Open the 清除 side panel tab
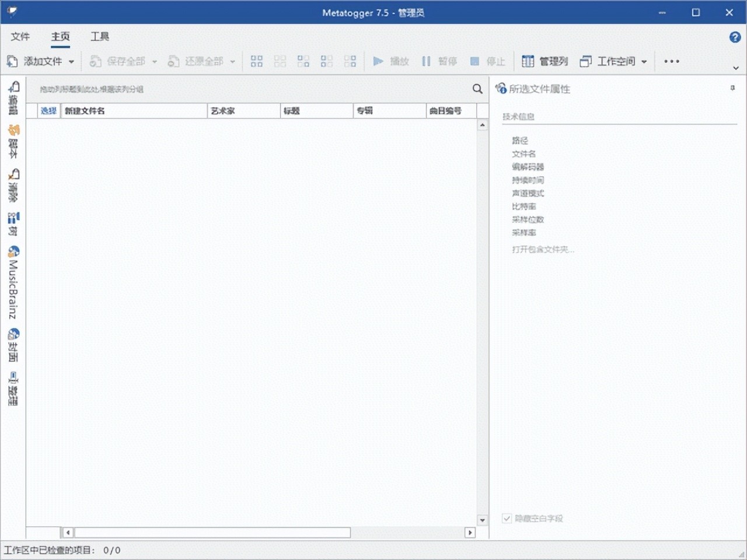747x560 pixels. pos(13,185)
